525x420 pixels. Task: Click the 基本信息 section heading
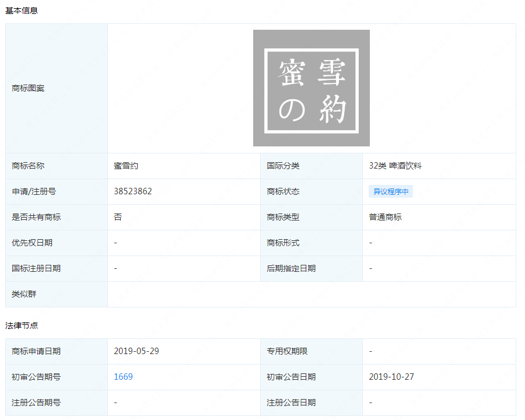pos(22,10)
